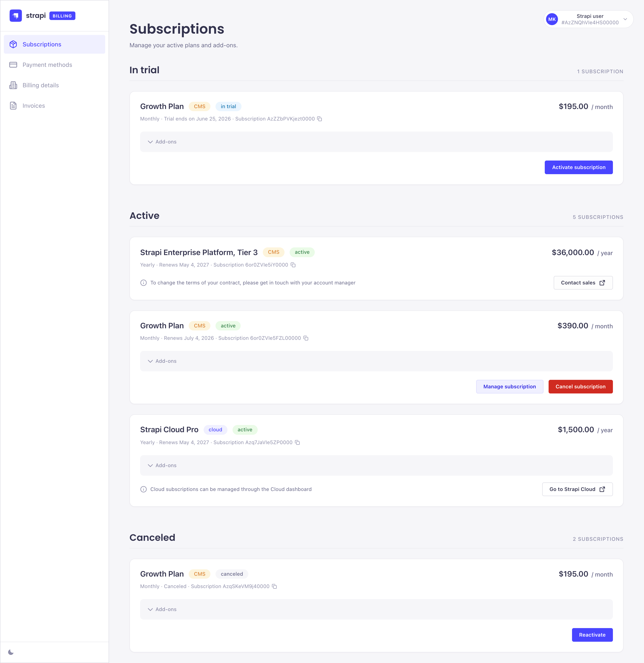Click '5 SUBSCRIPTIONS' count label
This screenshot has width=644, height=663.
click(598, 217)
